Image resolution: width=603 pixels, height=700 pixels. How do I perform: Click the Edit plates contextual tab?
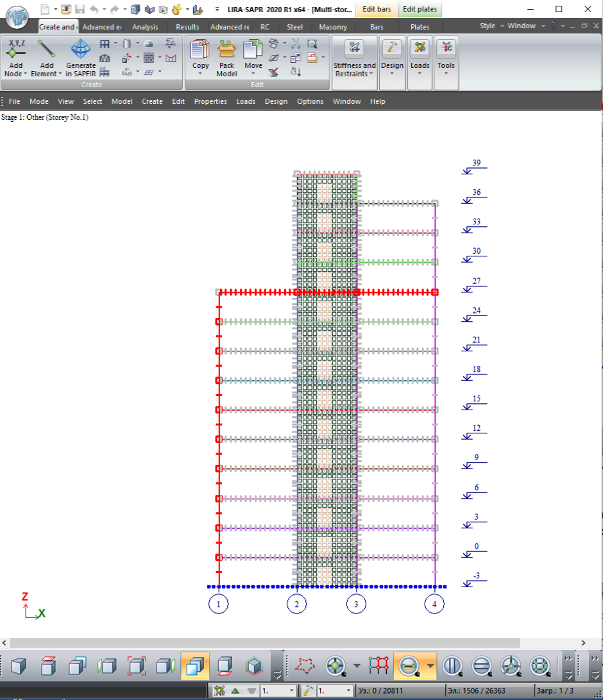point(420,10)
